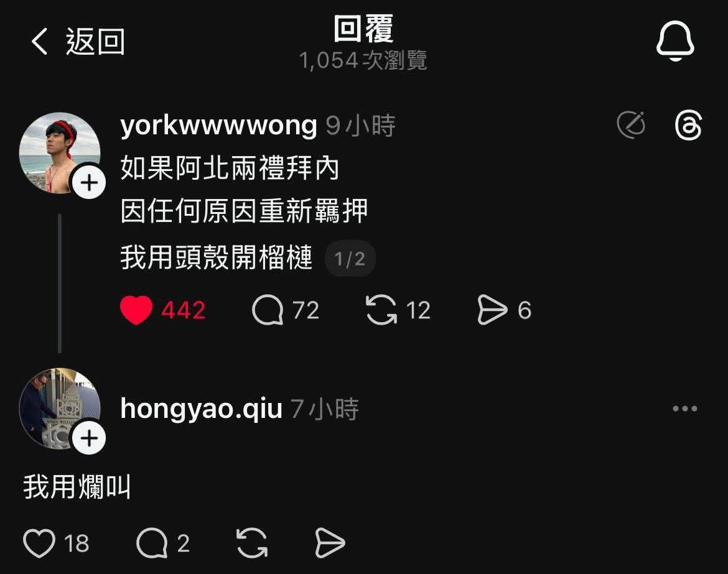Share hongyao.qiu's reply via the send icon
This screenshot has height=574, width=728.
(x=330, y=543)
